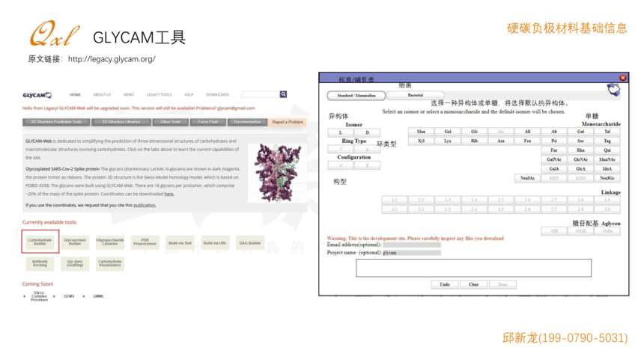Image resolution: width=644 pixels, height=362 pixels.
Task: Select the Man monosaccharide
Action: coord(421,132)
